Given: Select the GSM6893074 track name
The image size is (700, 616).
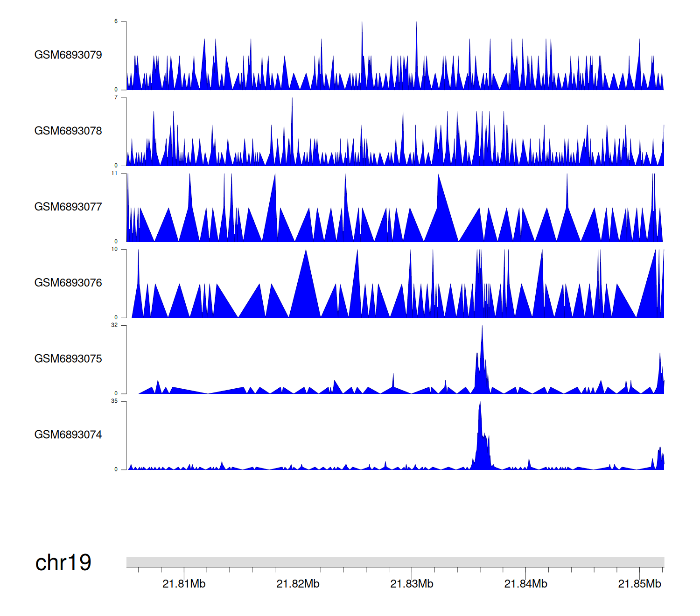Looking at the screenshot, I should (68, 435).
